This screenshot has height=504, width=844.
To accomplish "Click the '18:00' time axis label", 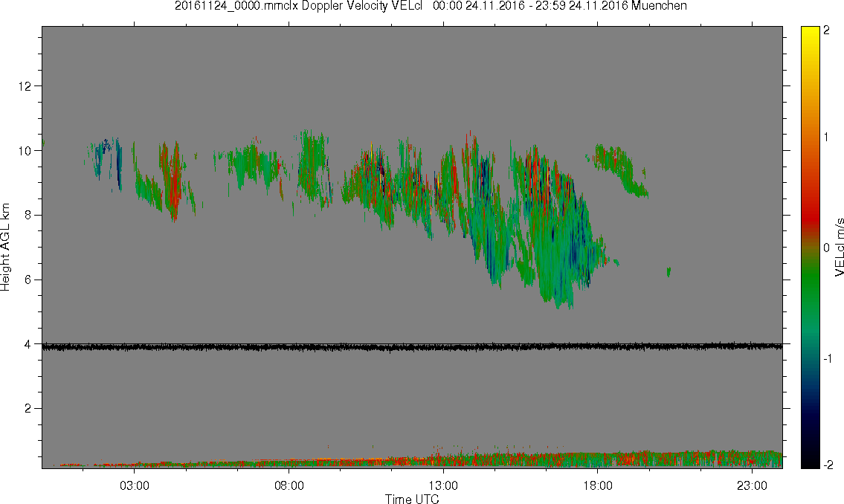I will click(x=598, y=485).
